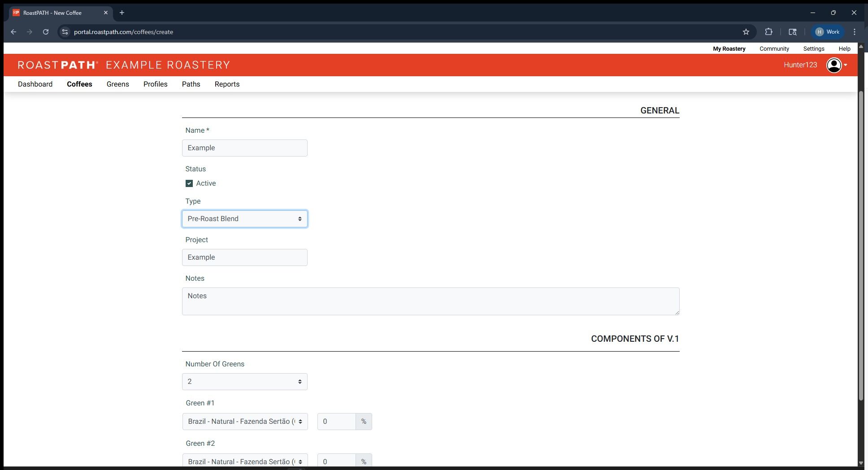Image resolution: width=868 pixels, height=470 pixels.
Task: Close the RoastPATH - New Coffee tab
Action: [106, 13]
